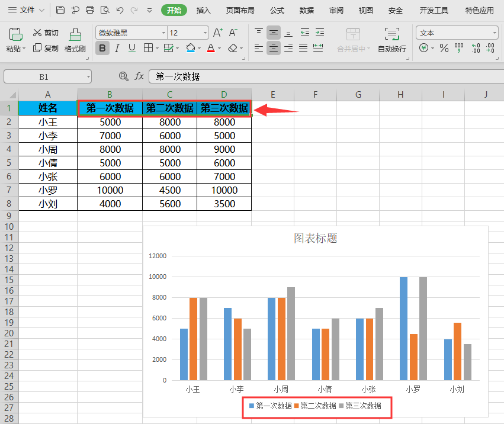504x424 pixels.
Task: Click the percent style icon
Action: pyautogui.click(x=444, y=48)
